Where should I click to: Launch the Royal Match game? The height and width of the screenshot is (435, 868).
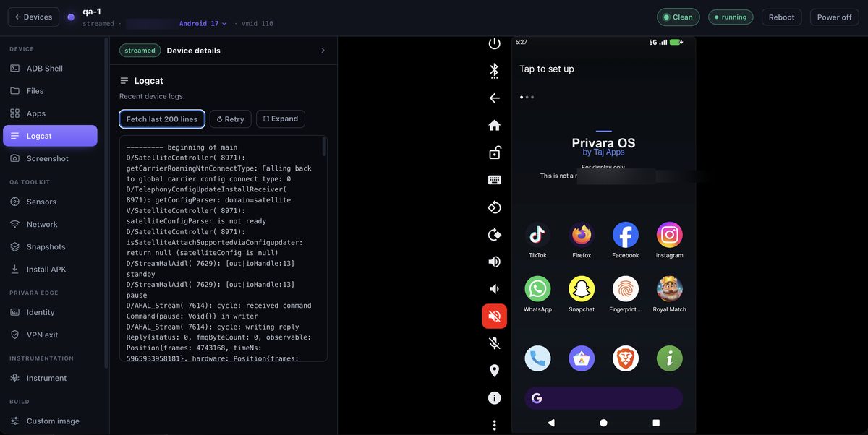click(x=670, y=289)
